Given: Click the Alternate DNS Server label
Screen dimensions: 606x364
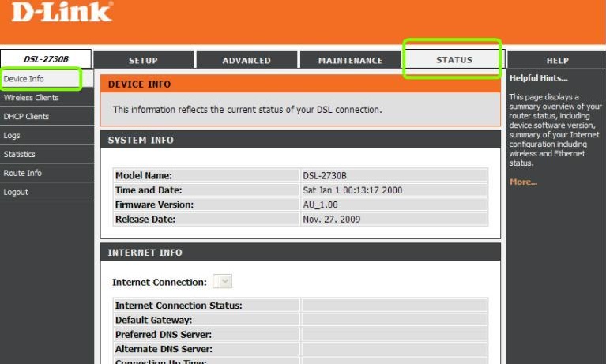Looking at the screenshot, I should tap(164, 349).
